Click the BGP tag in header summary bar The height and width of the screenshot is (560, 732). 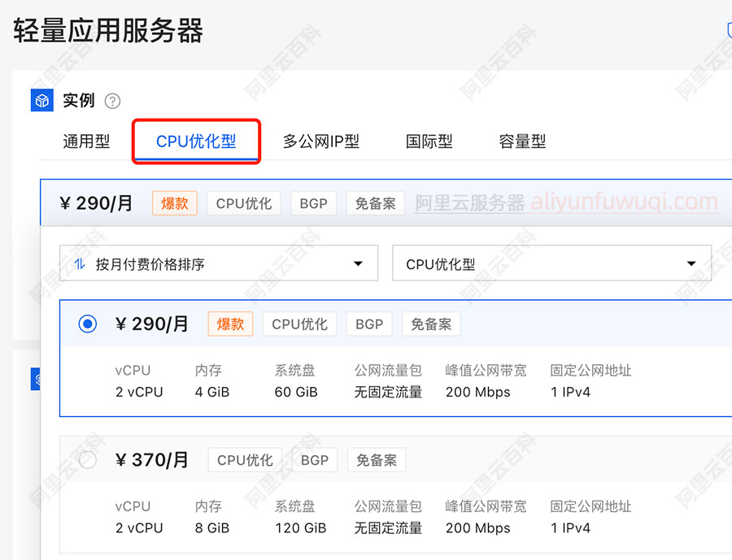(x=313, y=203)
